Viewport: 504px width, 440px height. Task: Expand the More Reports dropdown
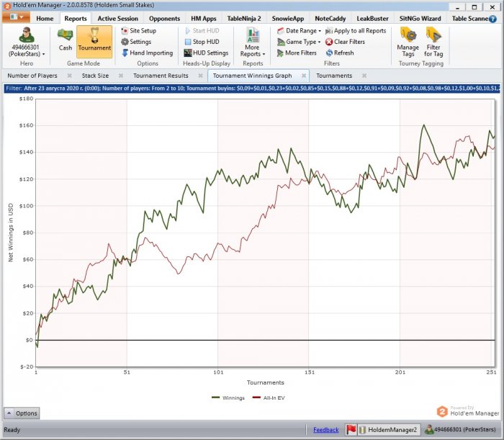(253, 42)
